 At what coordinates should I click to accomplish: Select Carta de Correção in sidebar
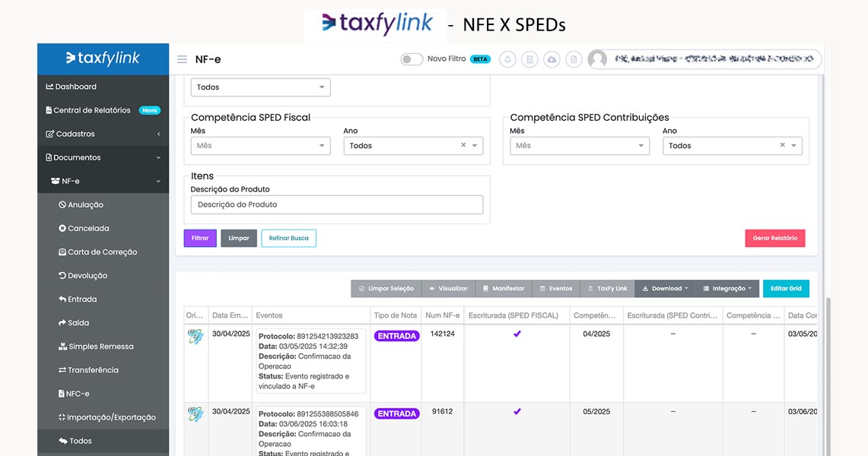pyautogui.click(x=102, y=252)
